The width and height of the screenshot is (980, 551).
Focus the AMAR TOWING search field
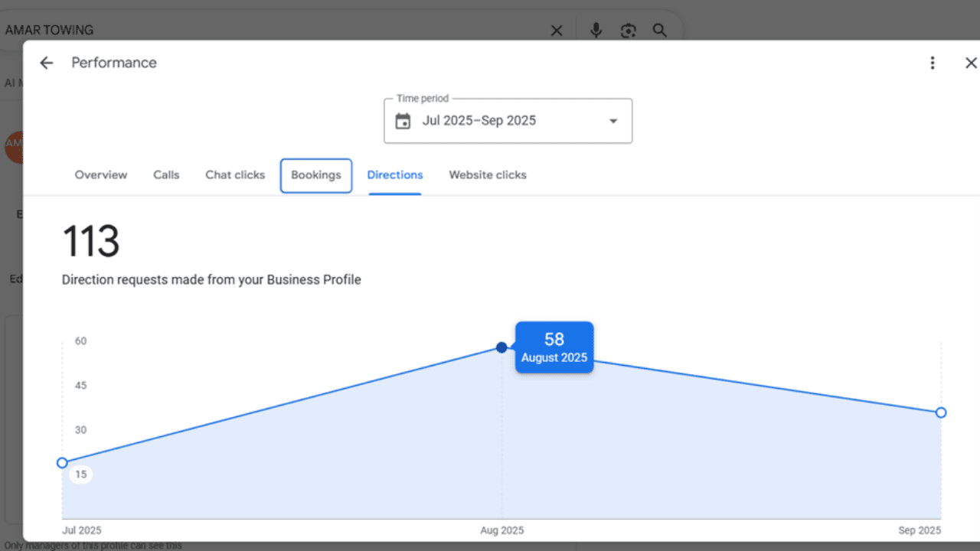pos(268,31)
